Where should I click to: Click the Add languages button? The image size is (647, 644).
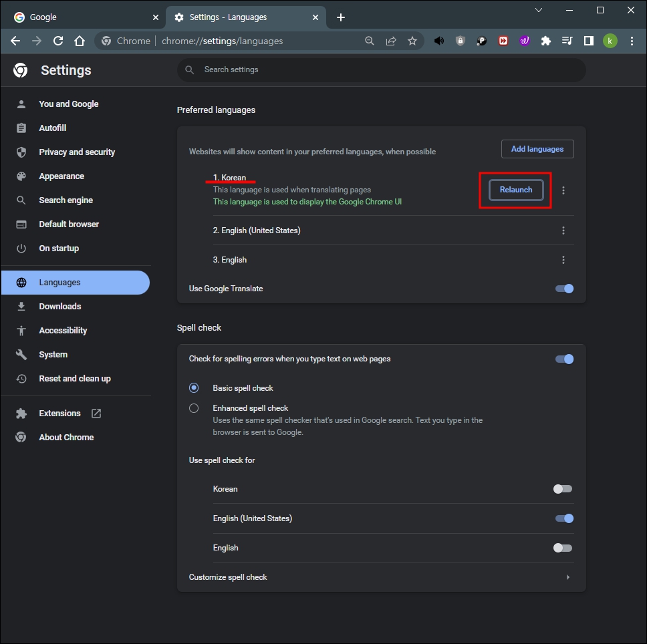coord(537,149)
